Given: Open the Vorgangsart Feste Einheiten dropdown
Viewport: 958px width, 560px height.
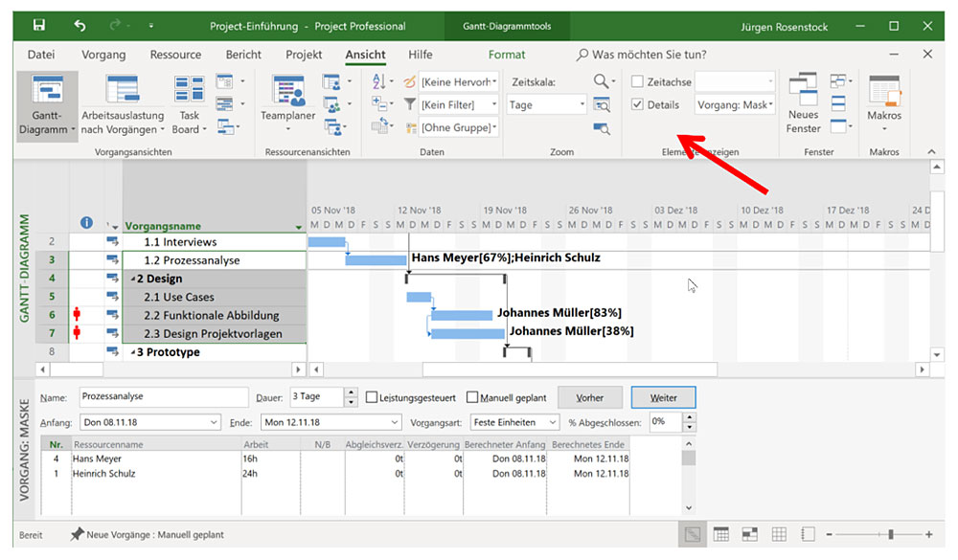Looking at the screenshot, I should click(553, 422).
